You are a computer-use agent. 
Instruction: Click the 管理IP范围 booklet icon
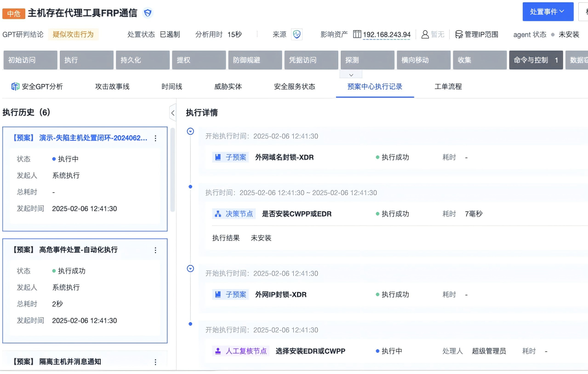tap(457, 34)
